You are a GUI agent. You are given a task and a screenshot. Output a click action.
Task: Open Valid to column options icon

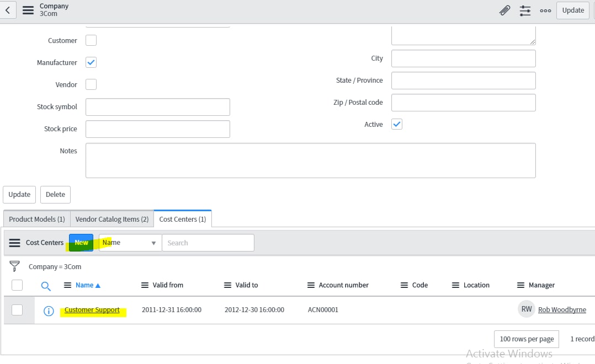click(x=227, y=285)
